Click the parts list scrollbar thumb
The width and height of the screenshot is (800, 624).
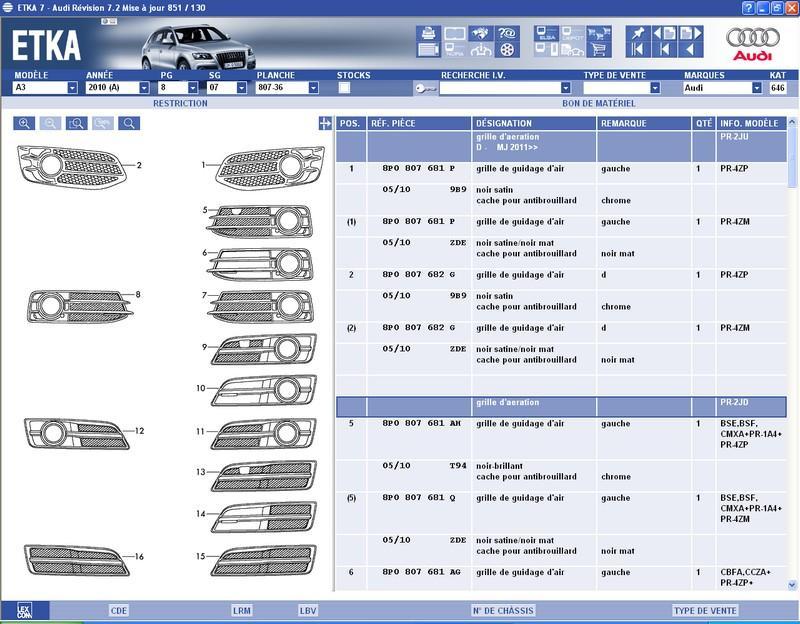tap(792, 158)
